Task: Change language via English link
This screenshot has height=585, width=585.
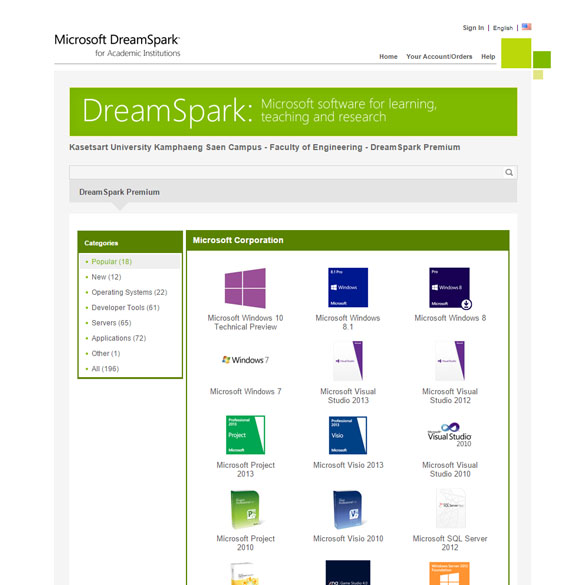Action: click(x=503, y=28)
